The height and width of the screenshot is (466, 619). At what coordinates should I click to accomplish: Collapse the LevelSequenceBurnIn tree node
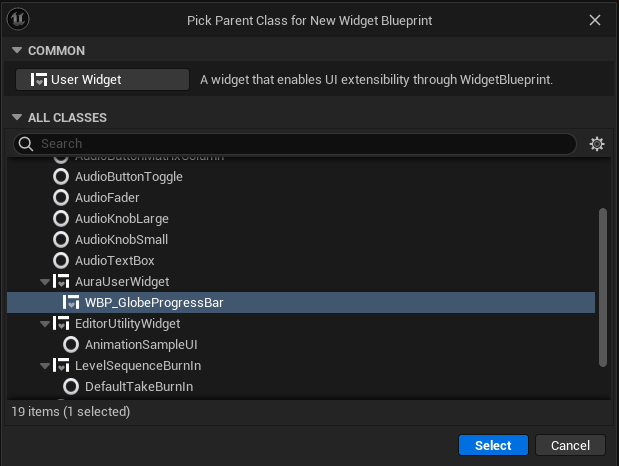(x=44, y=366)
